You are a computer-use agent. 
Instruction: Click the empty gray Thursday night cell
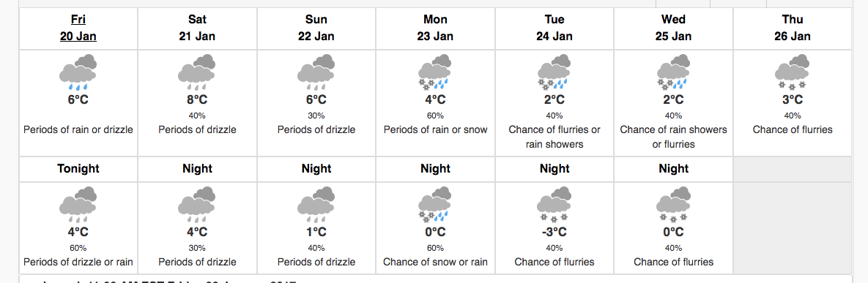(792, 215)
